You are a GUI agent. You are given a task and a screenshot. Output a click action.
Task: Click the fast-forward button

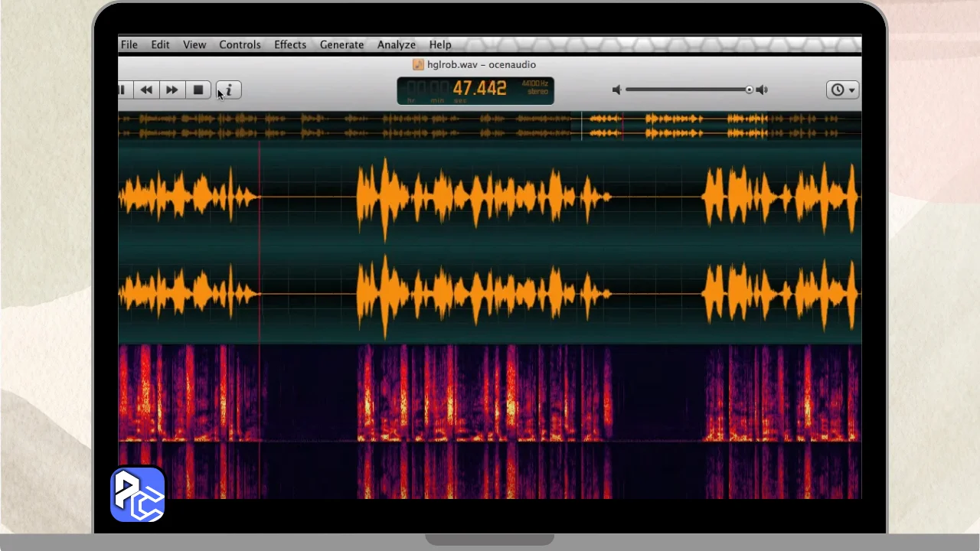click(x=172, y=90)
